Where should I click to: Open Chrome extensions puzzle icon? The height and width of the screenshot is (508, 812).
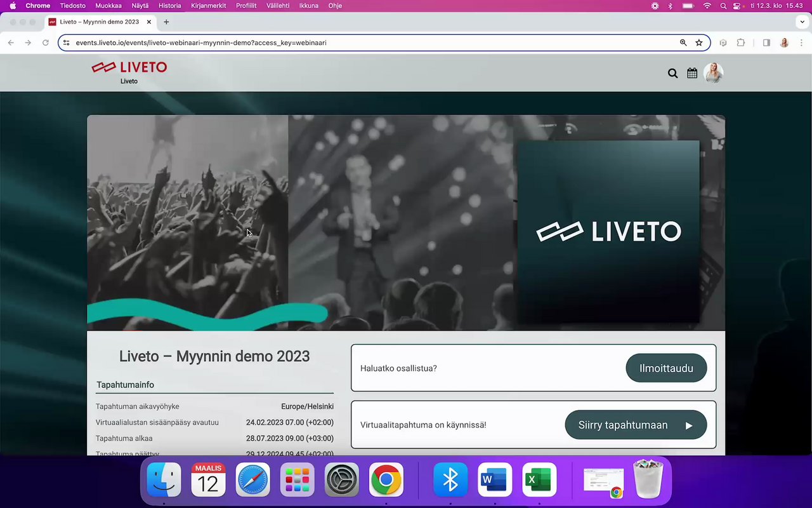[x=741, y=43]
